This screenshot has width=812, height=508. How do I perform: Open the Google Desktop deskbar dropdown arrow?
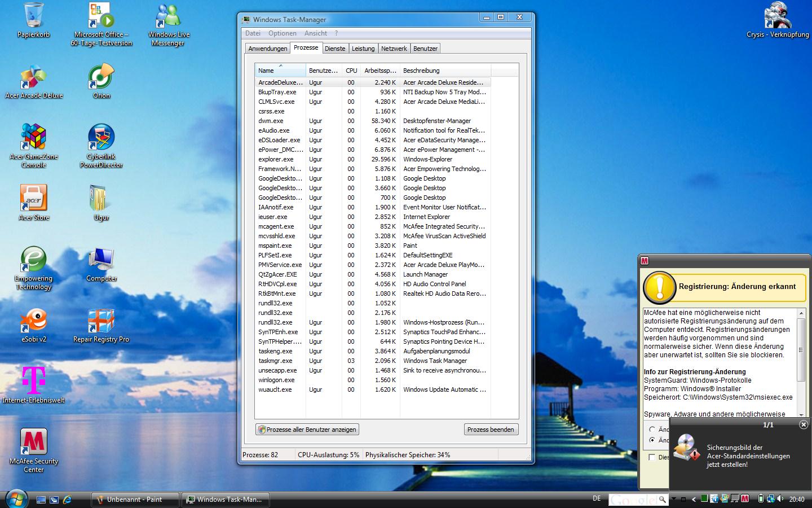(674, 498)
